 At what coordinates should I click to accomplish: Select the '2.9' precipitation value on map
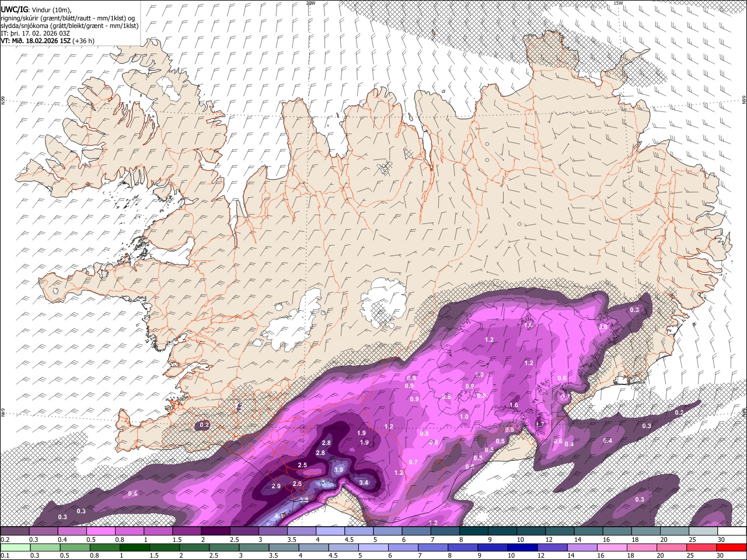277,486
